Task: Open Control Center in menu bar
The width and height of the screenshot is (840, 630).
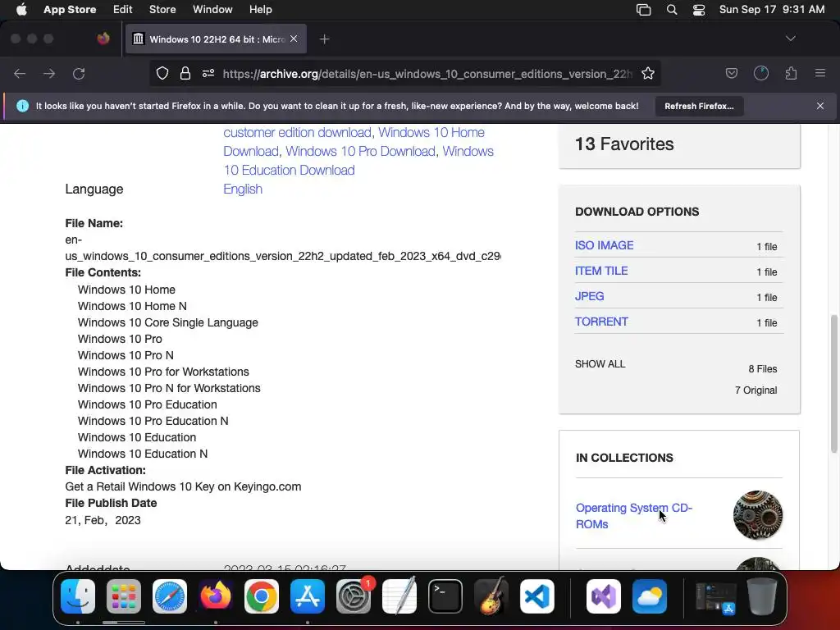Action: pos(699,9)
